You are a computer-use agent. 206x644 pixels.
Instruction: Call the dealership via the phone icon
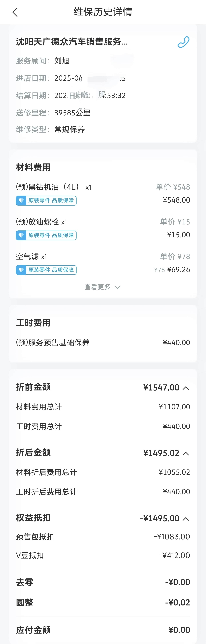[x=183, y=42]
